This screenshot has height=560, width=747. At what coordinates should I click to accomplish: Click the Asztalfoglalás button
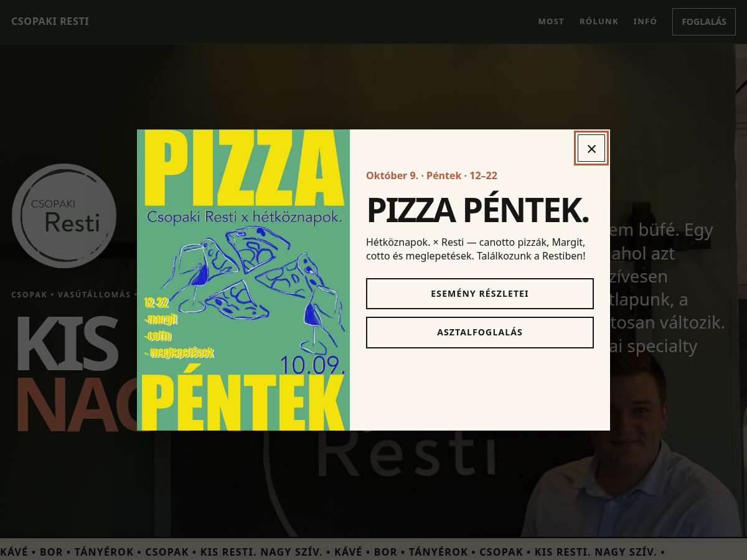pyautogui.click(x=479, y=332)
